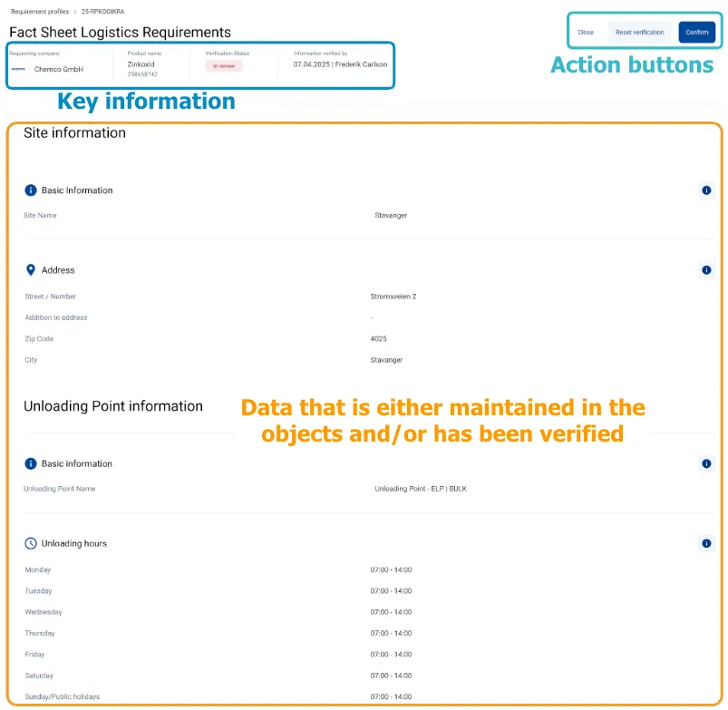Viewport: 728px width, 710px height.
Task: Open Requirement profiles breadcrumb link
Action: [40, 12]
